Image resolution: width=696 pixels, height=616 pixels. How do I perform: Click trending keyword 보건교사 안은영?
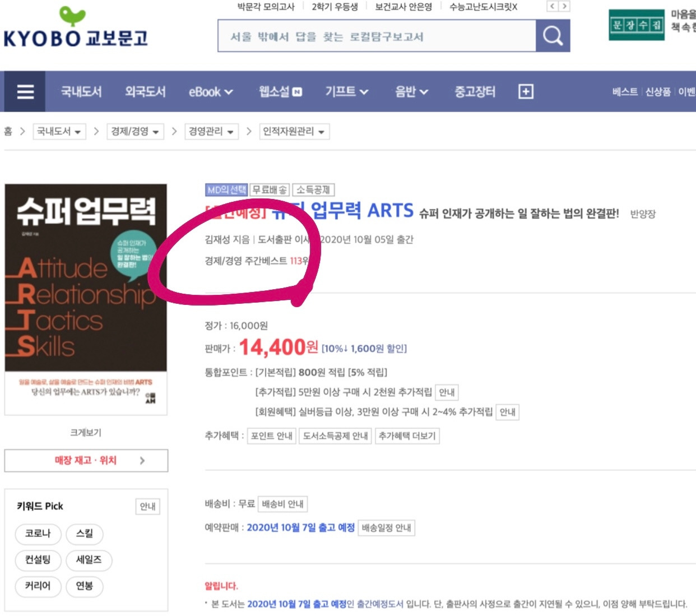click(x=403, y=7)
